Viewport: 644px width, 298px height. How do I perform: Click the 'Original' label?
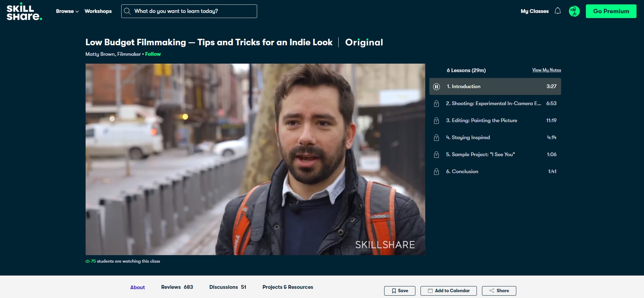(x=364, y=43)
